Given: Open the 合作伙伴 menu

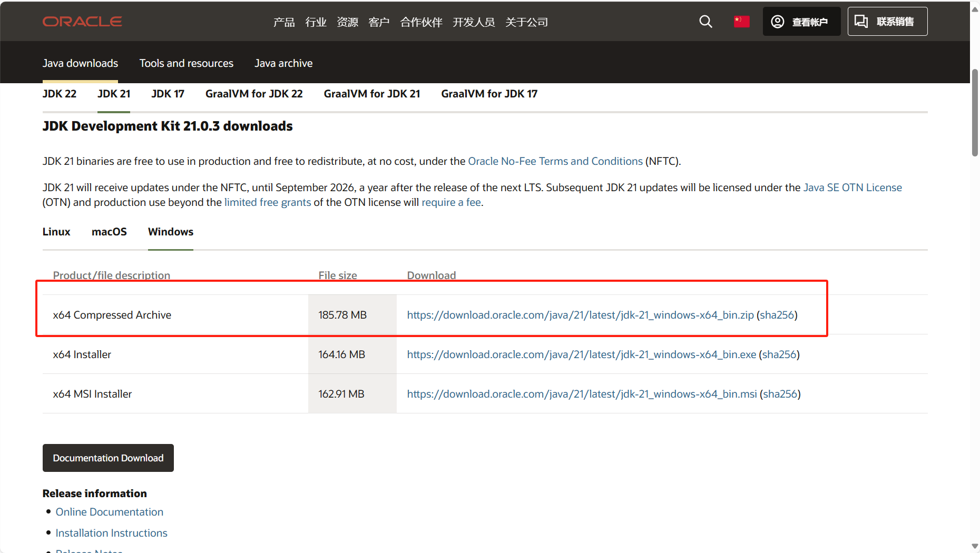Looking at the screenshot, I should 421,22.
